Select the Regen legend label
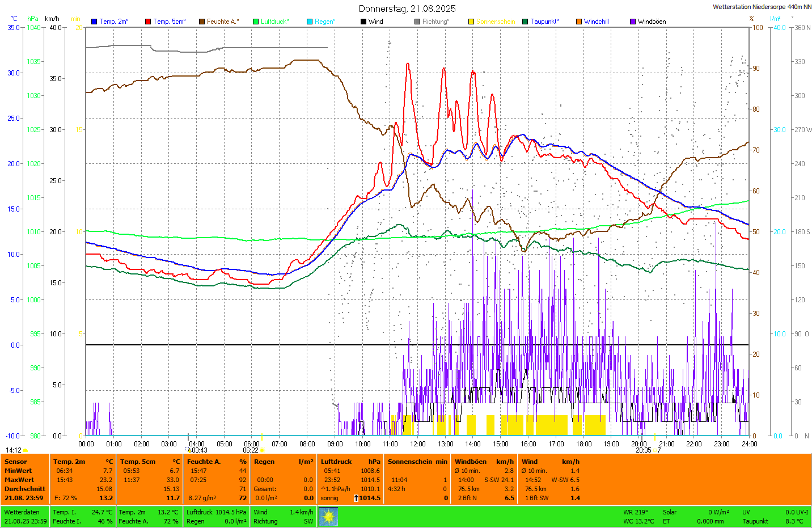 point(325,22)
